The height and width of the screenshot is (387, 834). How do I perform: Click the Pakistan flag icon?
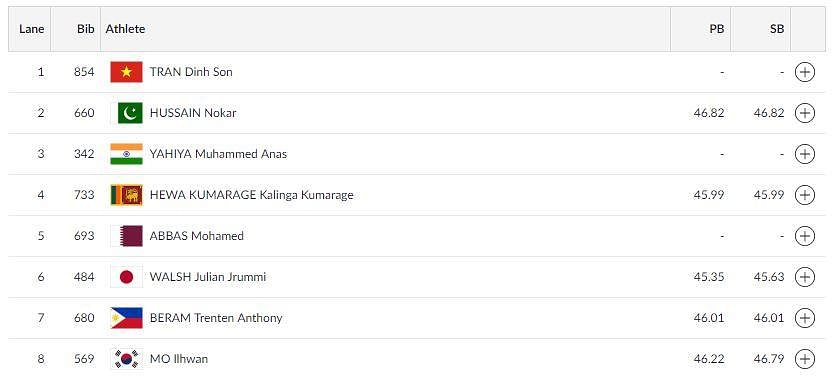127,113
